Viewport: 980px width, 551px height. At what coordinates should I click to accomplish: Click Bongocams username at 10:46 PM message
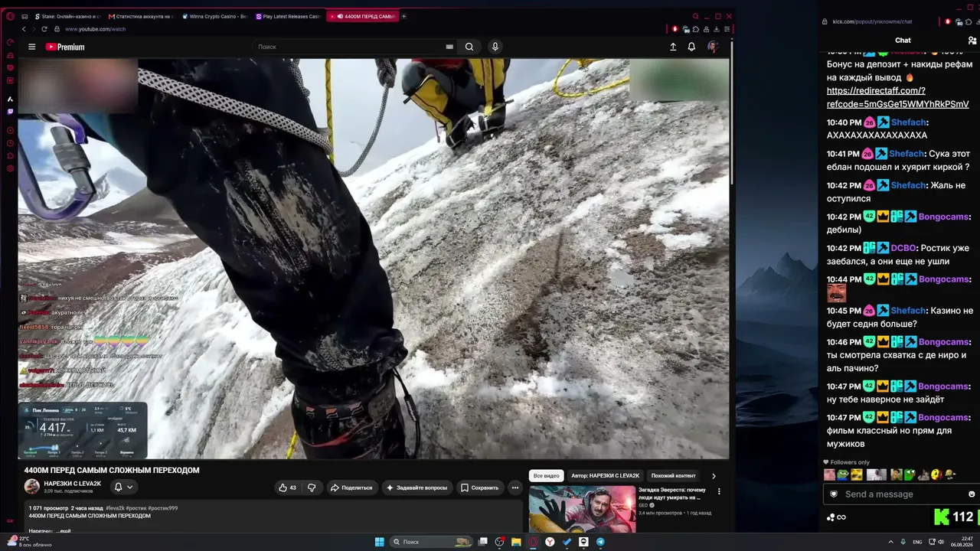(944, 342)
